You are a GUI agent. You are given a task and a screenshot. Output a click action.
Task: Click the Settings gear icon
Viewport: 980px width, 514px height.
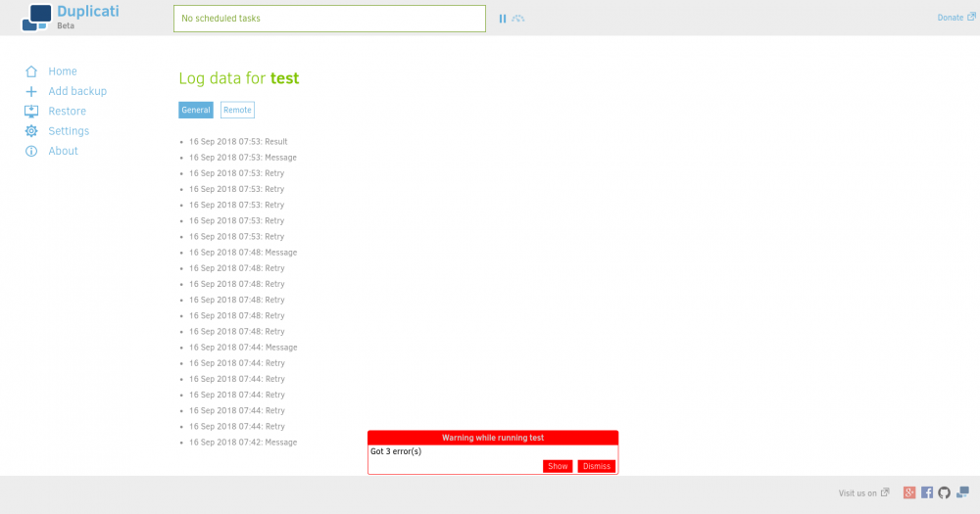(x=31, y=131)
